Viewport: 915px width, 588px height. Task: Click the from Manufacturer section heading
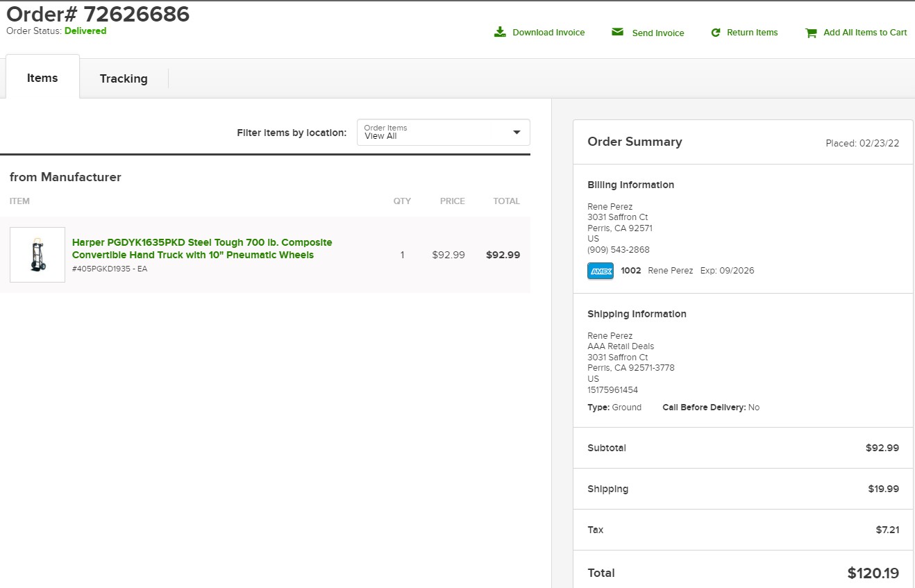65,177
